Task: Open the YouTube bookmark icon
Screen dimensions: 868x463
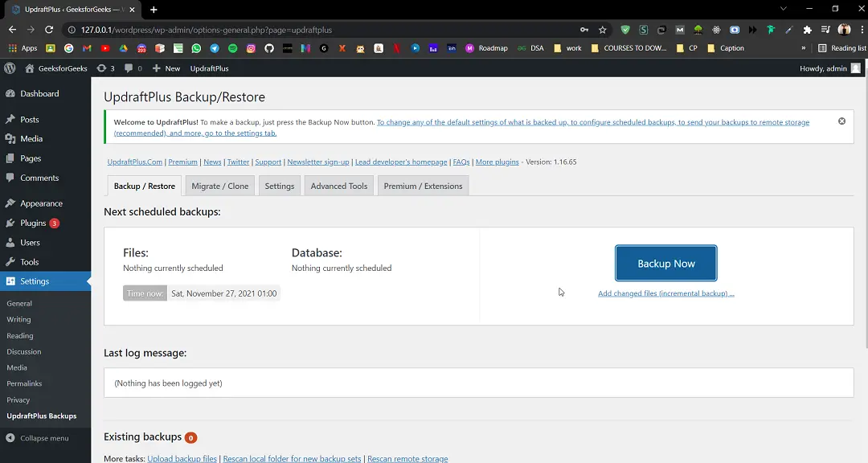Action: coord(105,48)
